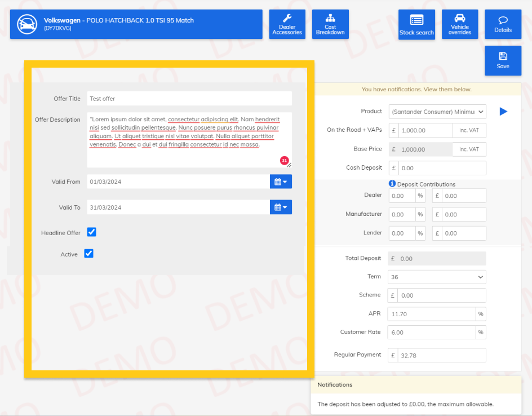Viewport: 532px width, 416px height.
Task: Click the APR field showing 11.70
Action: pyautogui.click(x=432, y=314)
